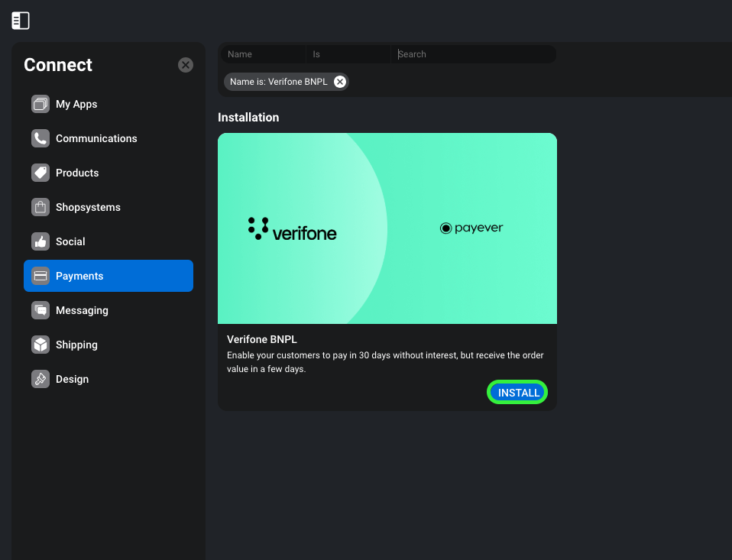Click the Design brush icon
732x560 pixels.
pyautogui.click(x=40, y=379)
